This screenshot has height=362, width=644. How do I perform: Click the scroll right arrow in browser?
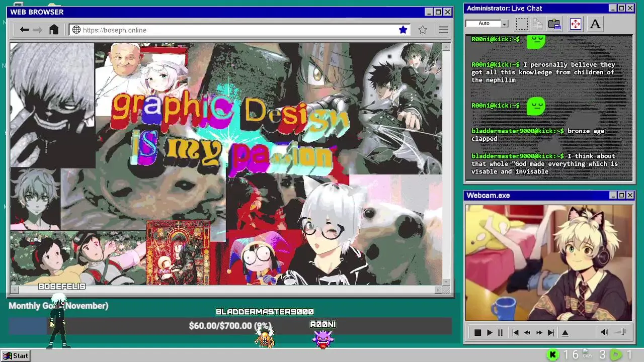pos(439,289)
